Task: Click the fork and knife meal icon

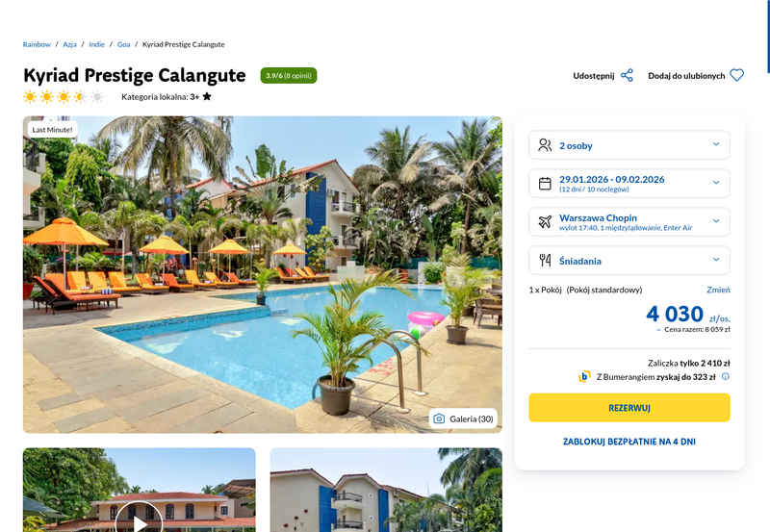Action: pos(545,260)
